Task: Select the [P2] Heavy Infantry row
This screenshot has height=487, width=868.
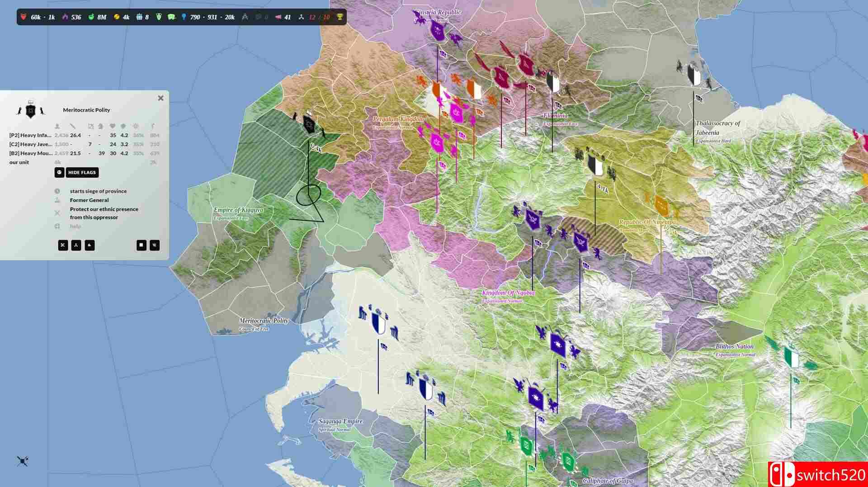Action: pyautogui.click(x=30, y=135)
